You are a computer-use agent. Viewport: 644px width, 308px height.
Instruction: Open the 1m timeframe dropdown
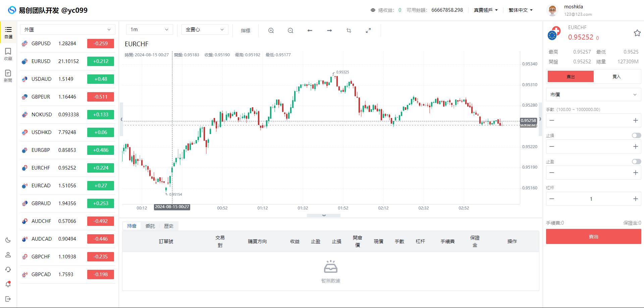click(149, 29)
